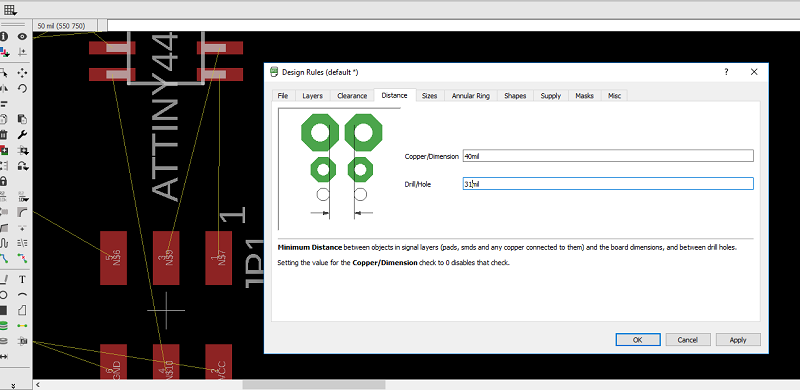
Task: Select the Text tool
Action: pos(22,279)
